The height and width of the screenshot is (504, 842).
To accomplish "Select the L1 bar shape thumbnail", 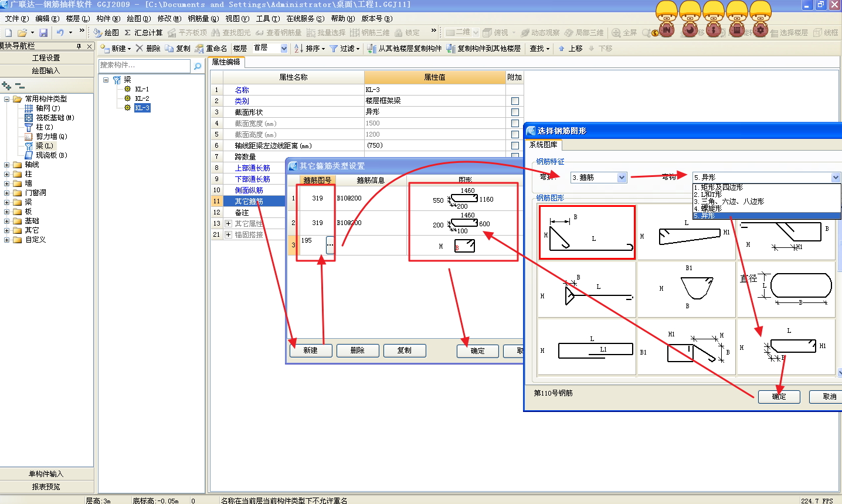I will pos(586,347).
